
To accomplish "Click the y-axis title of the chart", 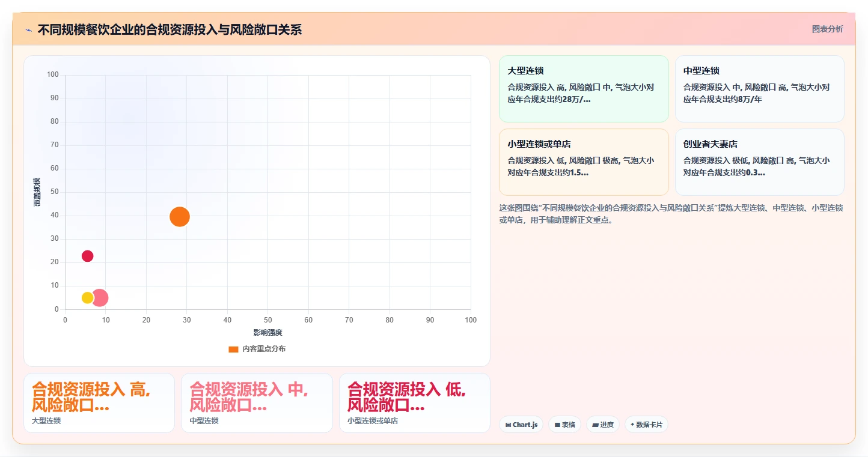I will [x=37, y=192].
